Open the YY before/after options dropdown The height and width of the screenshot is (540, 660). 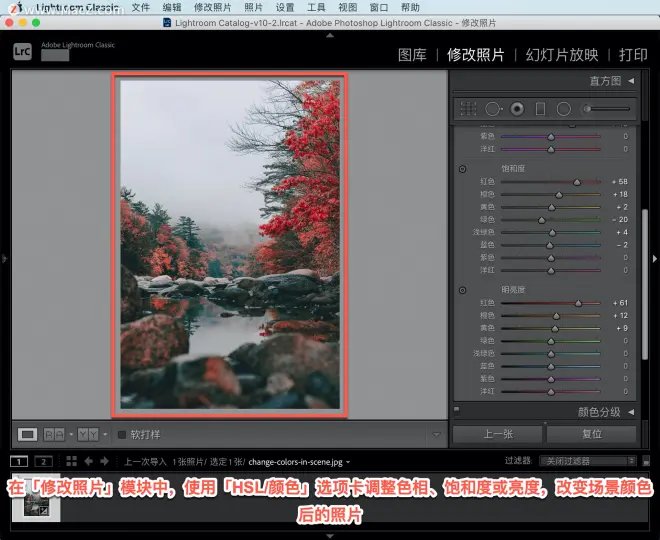click(x=105, y=434)
